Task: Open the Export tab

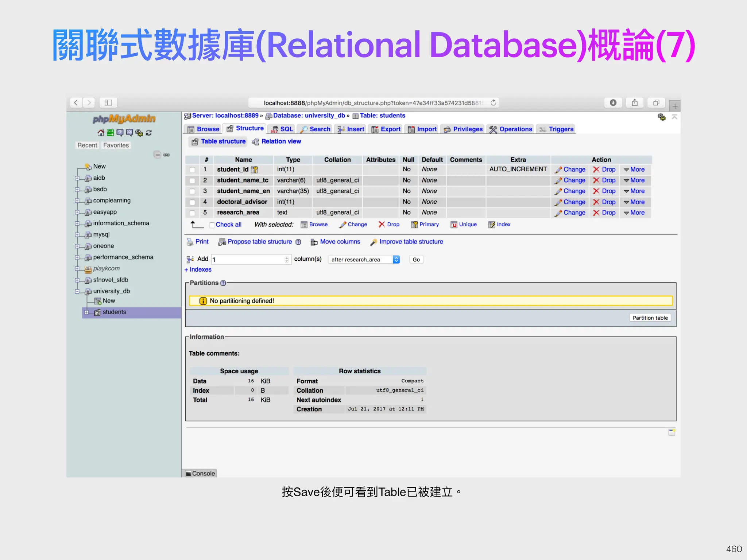Action: tap(386, 129)
